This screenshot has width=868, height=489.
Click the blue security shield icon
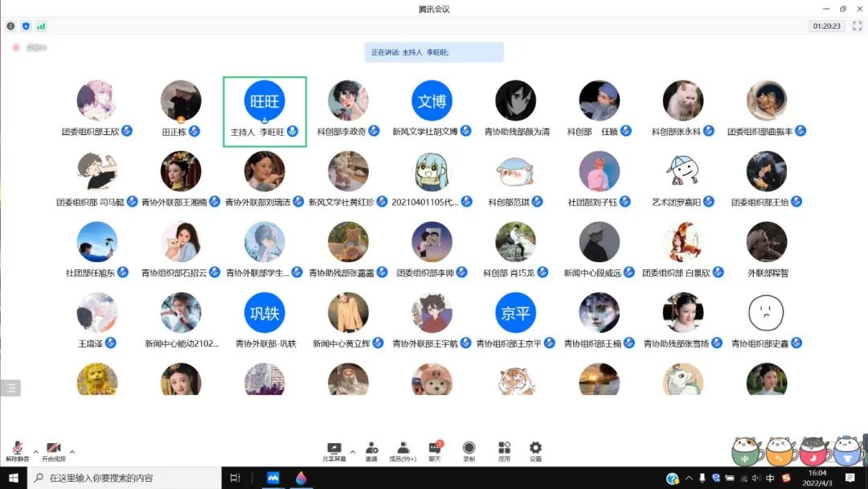[x=26, y=26]
